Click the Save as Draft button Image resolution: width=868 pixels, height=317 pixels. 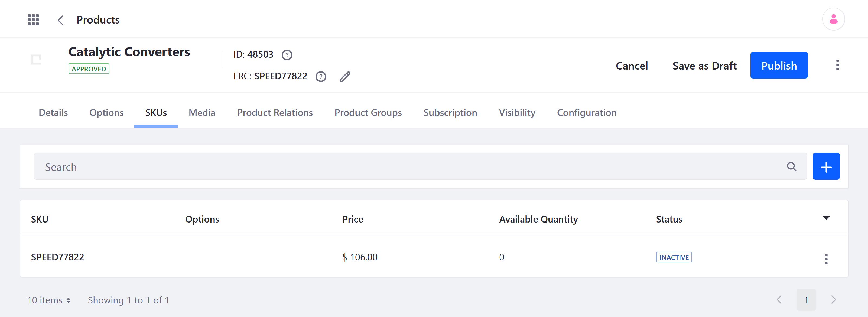point(704,65)
